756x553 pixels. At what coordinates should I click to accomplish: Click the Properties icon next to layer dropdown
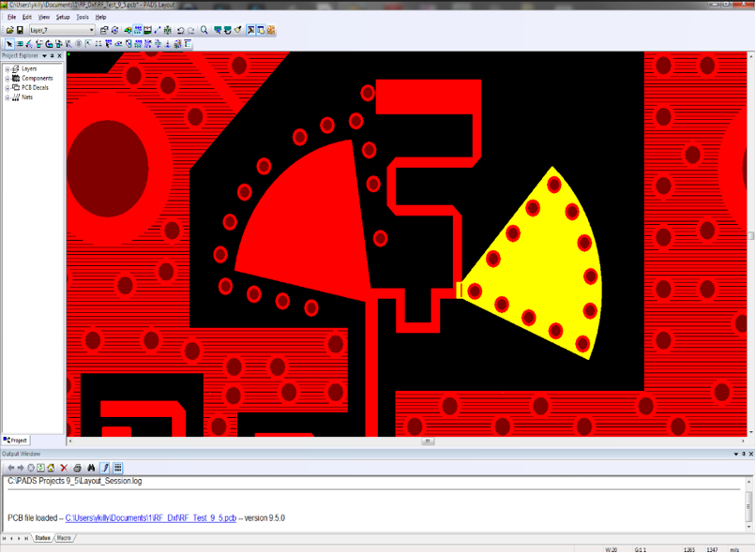104,30
